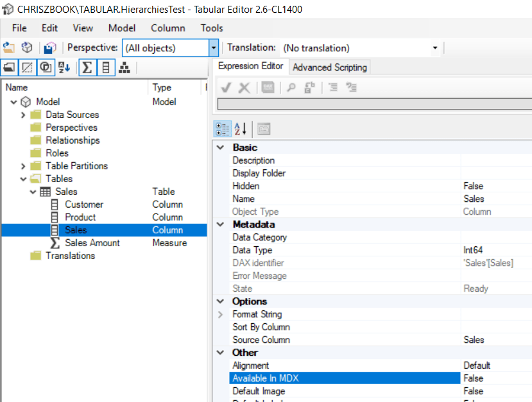This screenshot has width=532, height=402.
Task: Click the Roles folder icon
Action: (35, 153)
